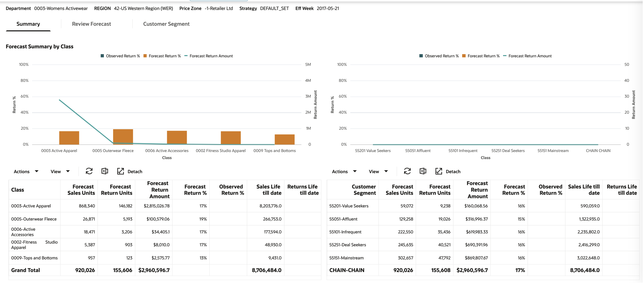The height and width of the screenshot is (284, 644).
Task: Select the 0005-Outerwear Fleece table row
Action: [34, 219]
